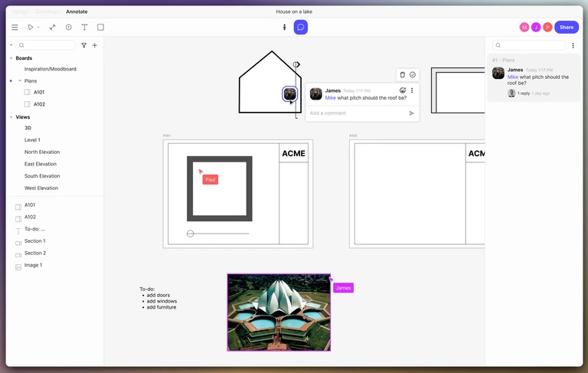Viewport: 588px width, 373px height.
Task: Select the Image 1 layer
Action: coord(34,265)
